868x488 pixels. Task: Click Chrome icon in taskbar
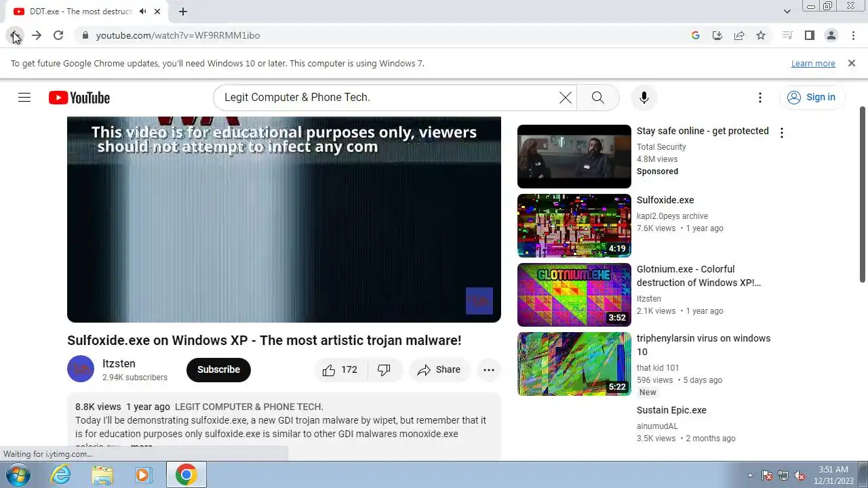(x=186, y=475)
